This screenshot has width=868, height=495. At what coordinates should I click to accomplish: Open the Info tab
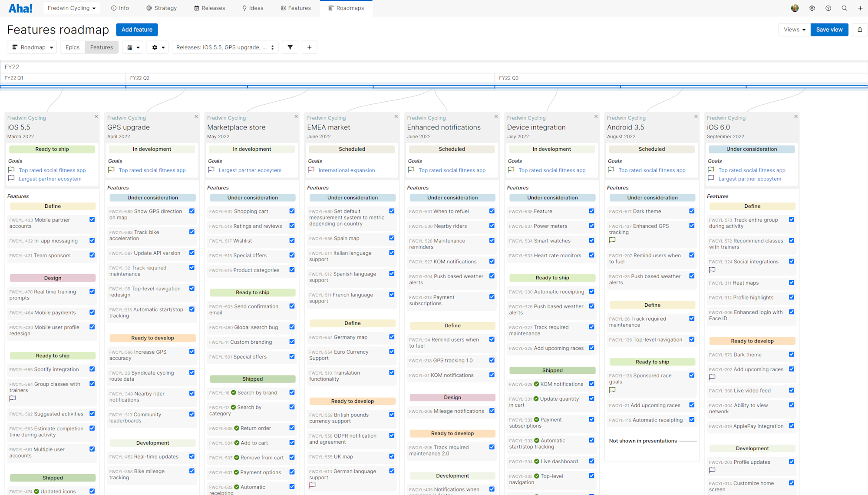tap(120, 8)
